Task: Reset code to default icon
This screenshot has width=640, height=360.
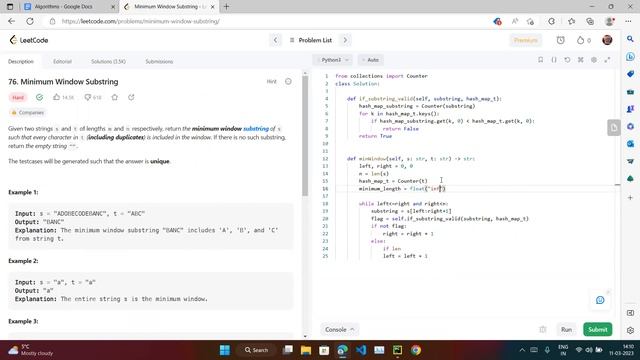Action: 567,60
